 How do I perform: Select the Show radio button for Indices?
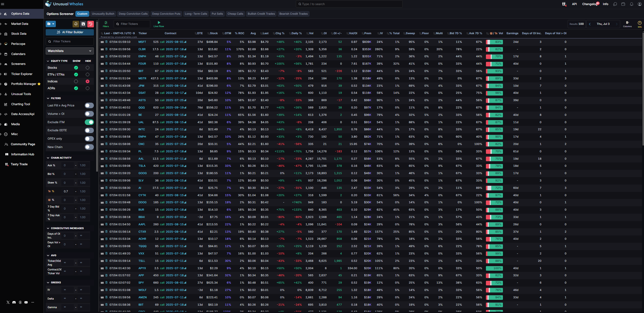tap(76, 81)
